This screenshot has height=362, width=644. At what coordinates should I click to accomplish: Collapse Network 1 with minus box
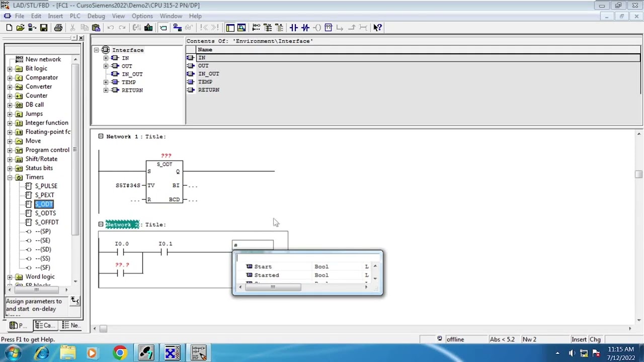tap(101, 136)
